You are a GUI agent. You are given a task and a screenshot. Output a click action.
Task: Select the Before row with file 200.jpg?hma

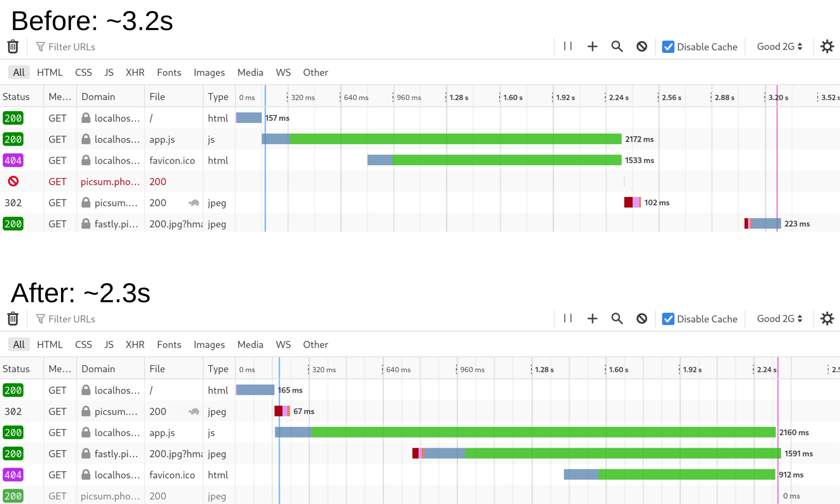click(x=420, y=224)
